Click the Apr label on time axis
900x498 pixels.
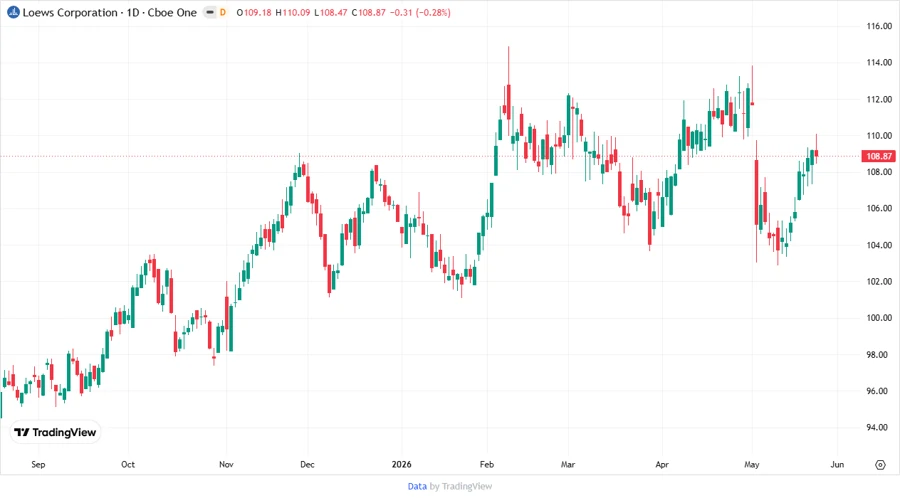click(662, 464)
